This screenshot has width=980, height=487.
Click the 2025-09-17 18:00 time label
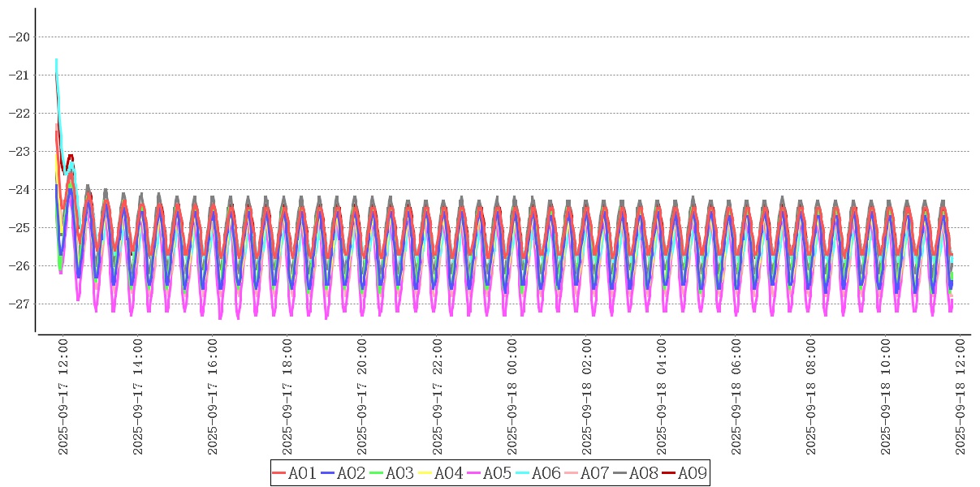[287, 397]
